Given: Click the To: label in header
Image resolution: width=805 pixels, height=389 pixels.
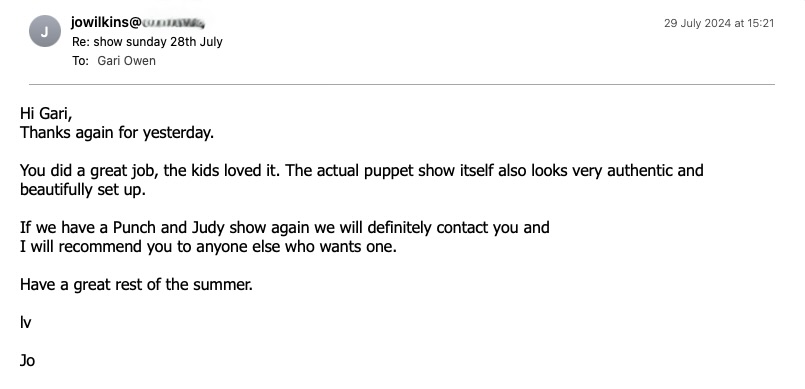Looking at the screenshot, I should coord(80,61).
